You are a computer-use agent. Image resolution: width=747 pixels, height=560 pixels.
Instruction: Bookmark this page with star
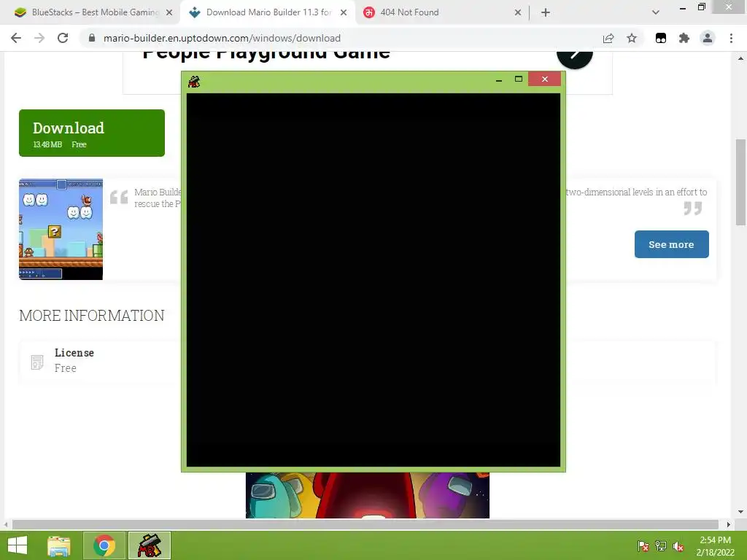[632, 38]
